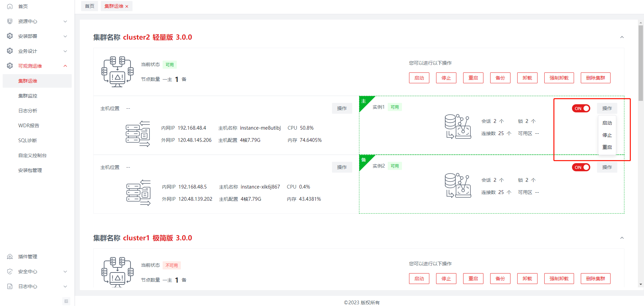Expand the 安装部署 sidebar menu
The width and height of the screenshot is (644, 306).
(x=37, y=36)
